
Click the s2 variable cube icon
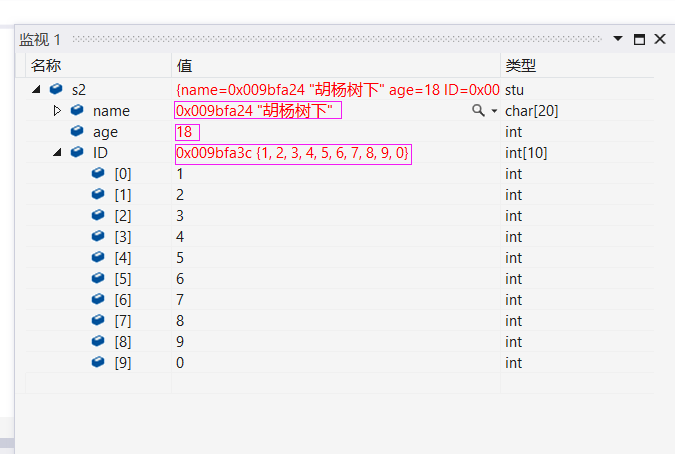56,89
